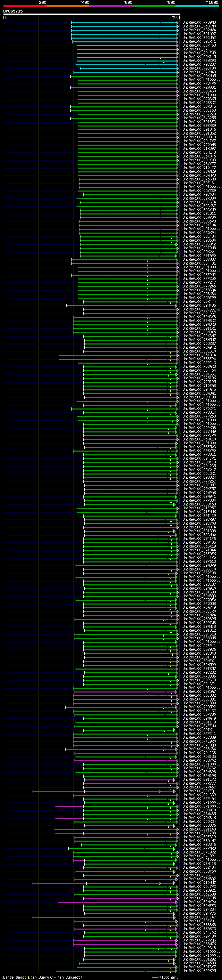Select the UniRef100_A7VM43 label
The image size is (222, 980).
tap(199, 72)
